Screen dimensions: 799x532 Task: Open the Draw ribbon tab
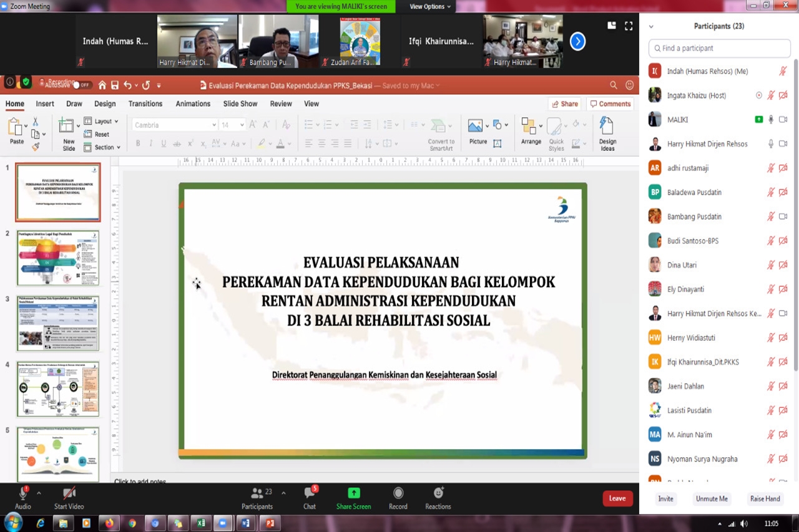(x=74, y=104)
